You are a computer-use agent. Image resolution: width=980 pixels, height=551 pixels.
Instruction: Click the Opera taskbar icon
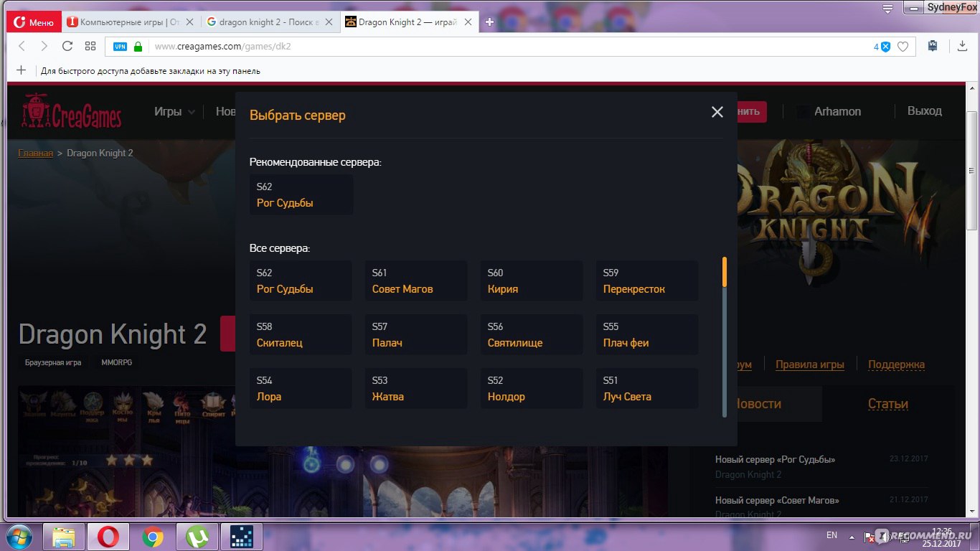click(x=108, y=537)
